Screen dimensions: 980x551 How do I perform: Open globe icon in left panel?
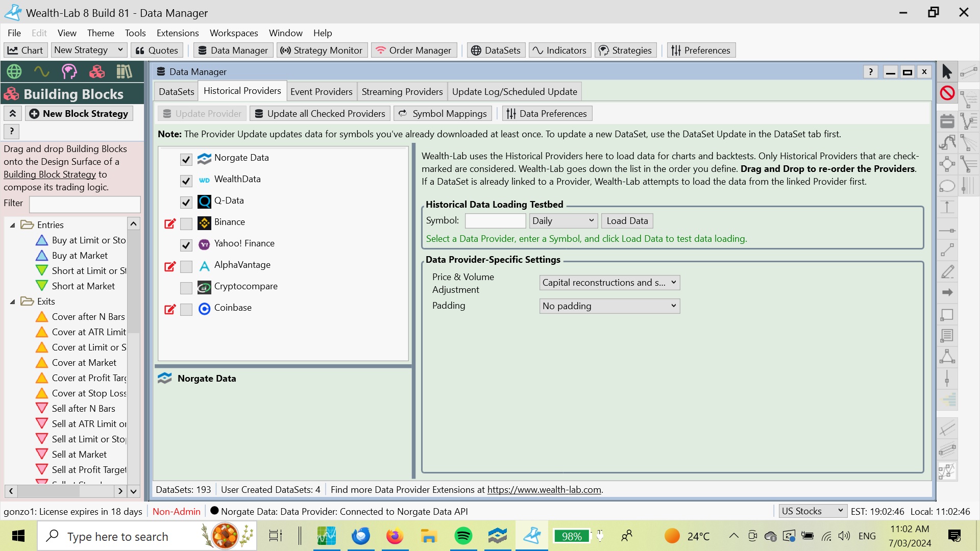pyautogui.click(x=14, y=71)
